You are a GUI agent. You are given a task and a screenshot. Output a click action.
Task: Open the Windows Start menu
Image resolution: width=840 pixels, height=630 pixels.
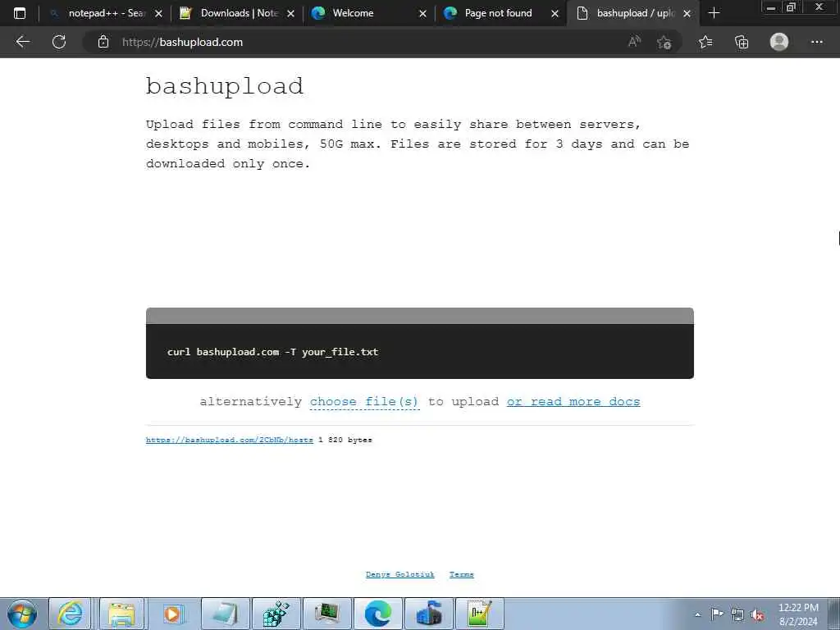(x=22, y=614)
